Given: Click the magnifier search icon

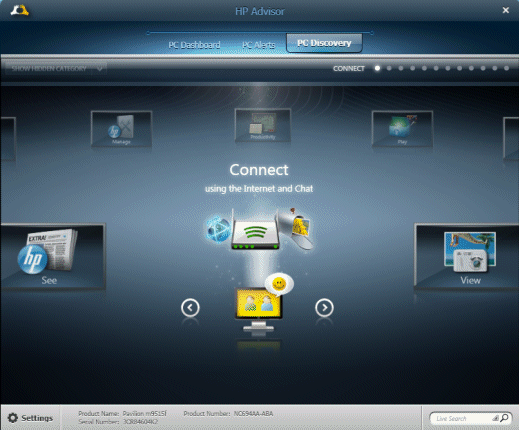Looking at the screenshot, I should (x=505, y=418).
